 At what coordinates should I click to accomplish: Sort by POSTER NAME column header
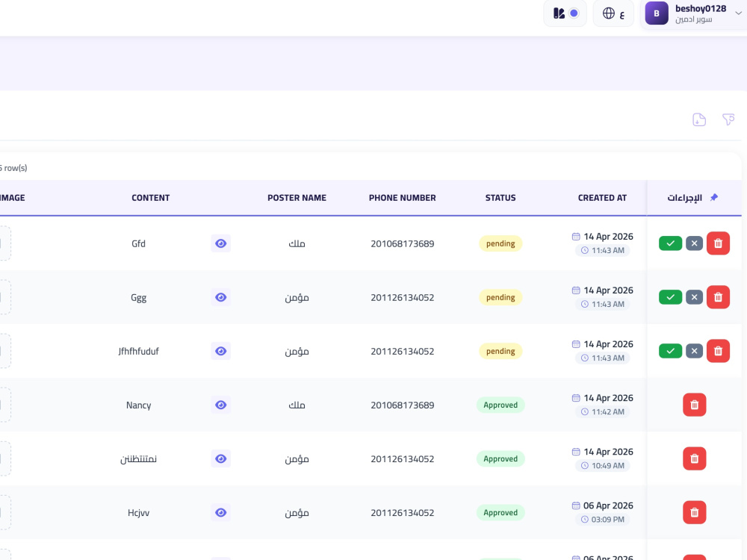[x=297, y=198]
